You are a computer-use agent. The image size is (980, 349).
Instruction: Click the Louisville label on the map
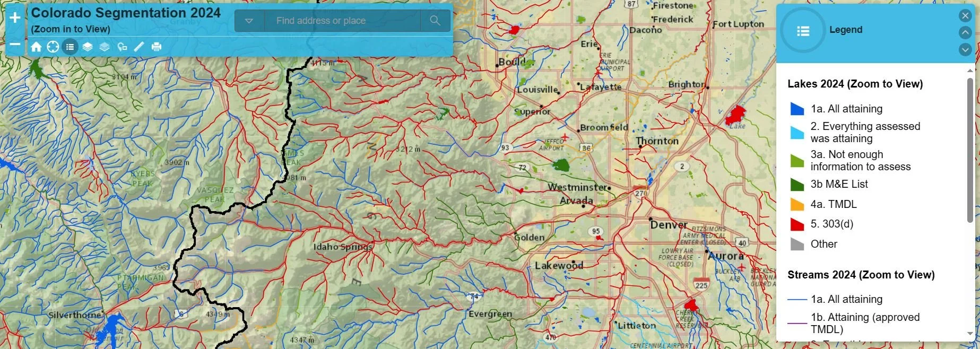(537, 90)
